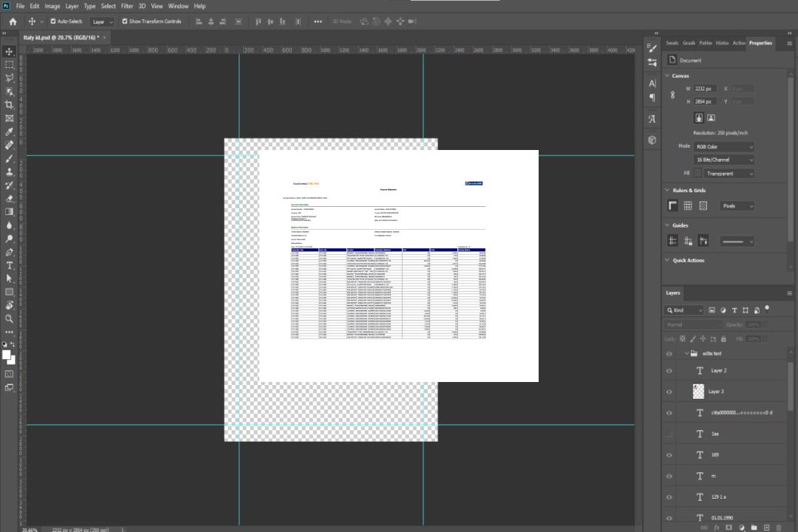Select the Zoom tool in toolbar
This screenshot has height=532, width=798.
10,318
